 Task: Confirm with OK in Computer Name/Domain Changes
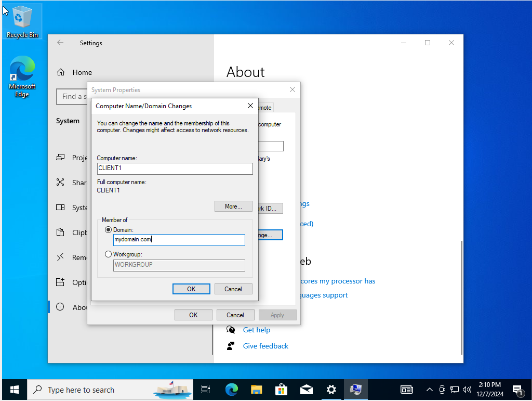(x=191, y=289)
